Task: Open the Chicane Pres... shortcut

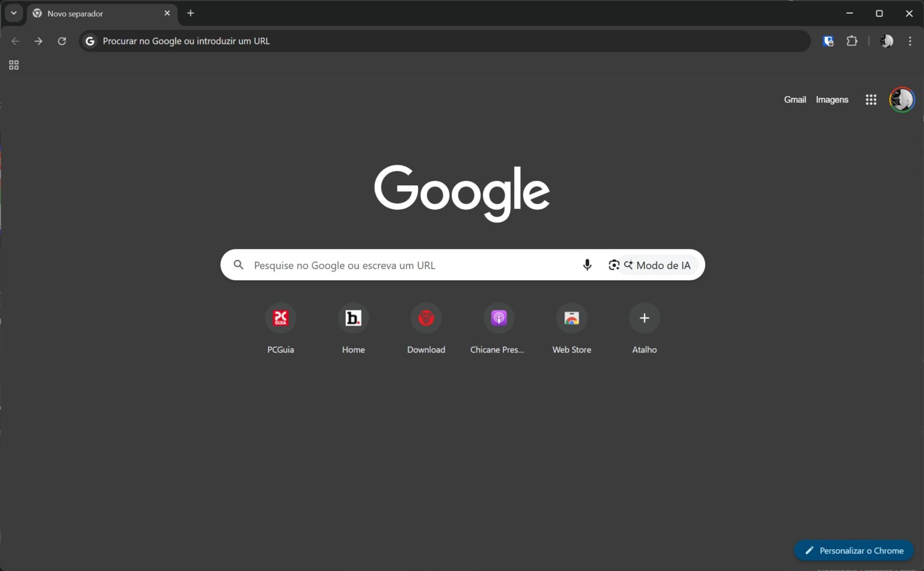Action: tap(499, 318)
